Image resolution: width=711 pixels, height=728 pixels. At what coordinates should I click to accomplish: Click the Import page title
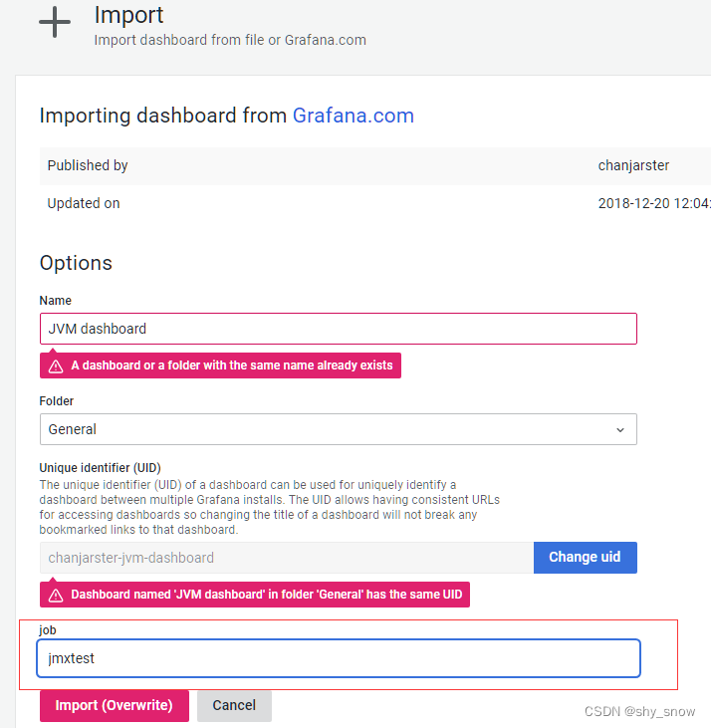click(128, 15)
